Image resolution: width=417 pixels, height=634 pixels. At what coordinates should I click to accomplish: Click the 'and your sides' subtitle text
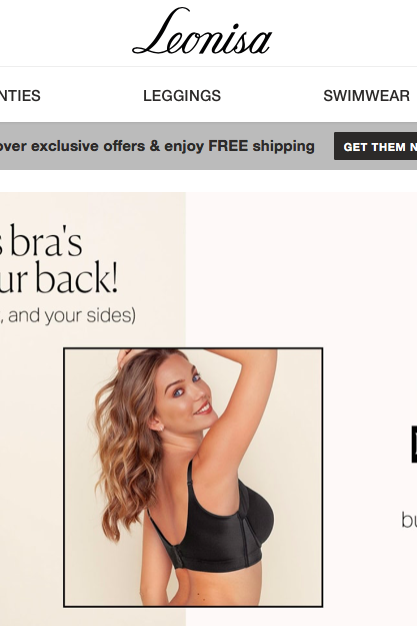pyautogui.click(x=68, y=315)
